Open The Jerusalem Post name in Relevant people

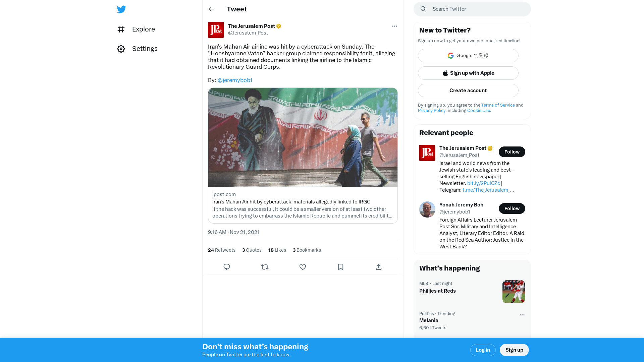(x=463, y=148)
